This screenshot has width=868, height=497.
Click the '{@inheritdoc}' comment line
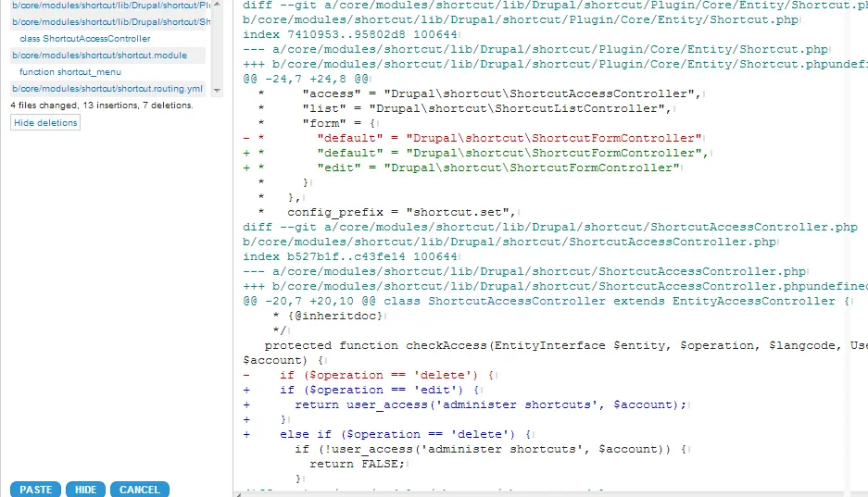point(328,316)
